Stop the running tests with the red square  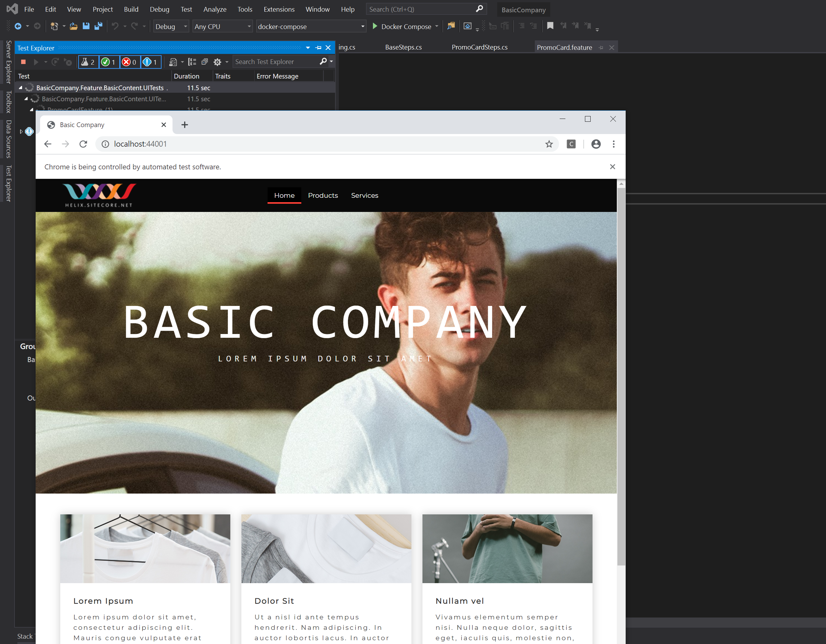pyautogui.click(x=23, y=61)
